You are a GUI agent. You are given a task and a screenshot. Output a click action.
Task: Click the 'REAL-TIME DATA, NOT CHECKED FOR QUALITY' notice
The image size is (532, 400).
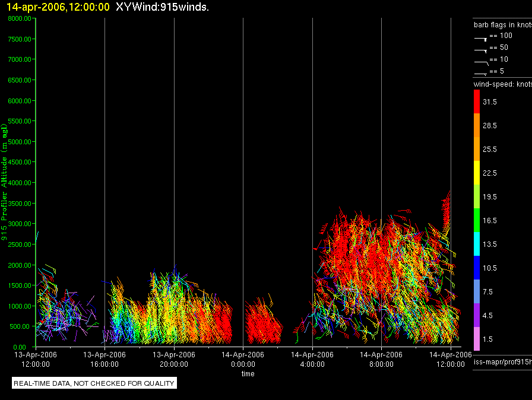(94, 383)
